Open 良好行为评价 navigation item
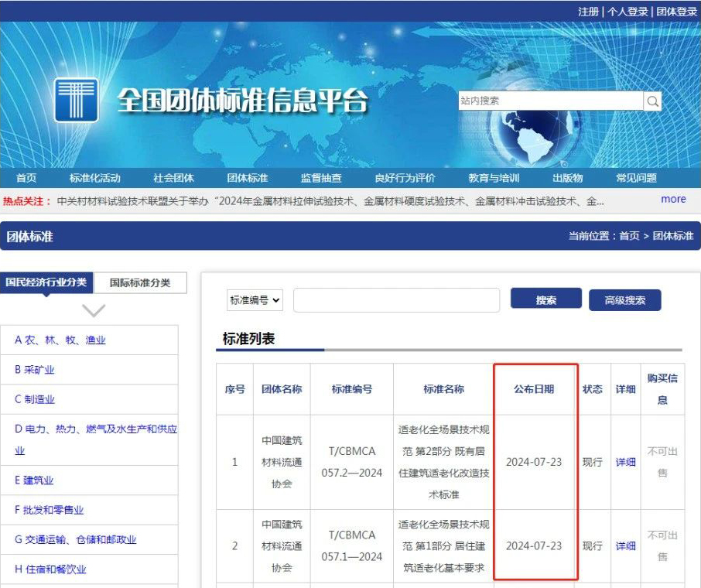 (405, 178)
